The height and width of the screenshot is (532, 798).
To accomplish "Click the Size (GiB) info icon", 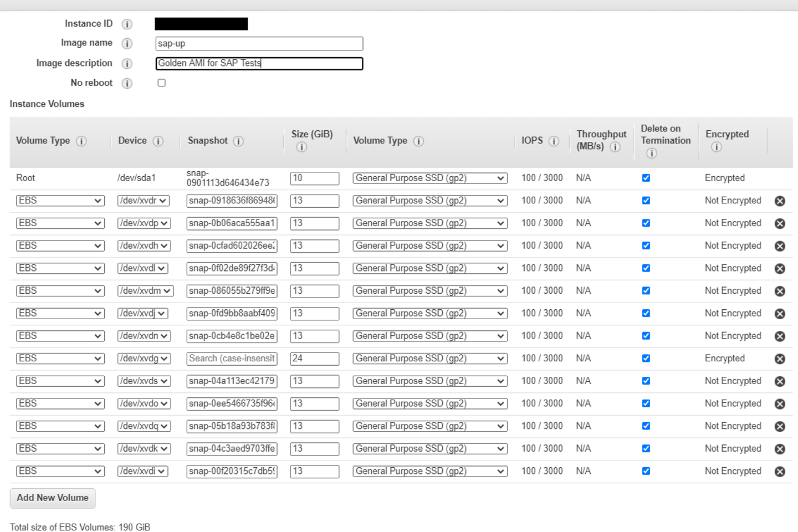I will click(301, 147).
